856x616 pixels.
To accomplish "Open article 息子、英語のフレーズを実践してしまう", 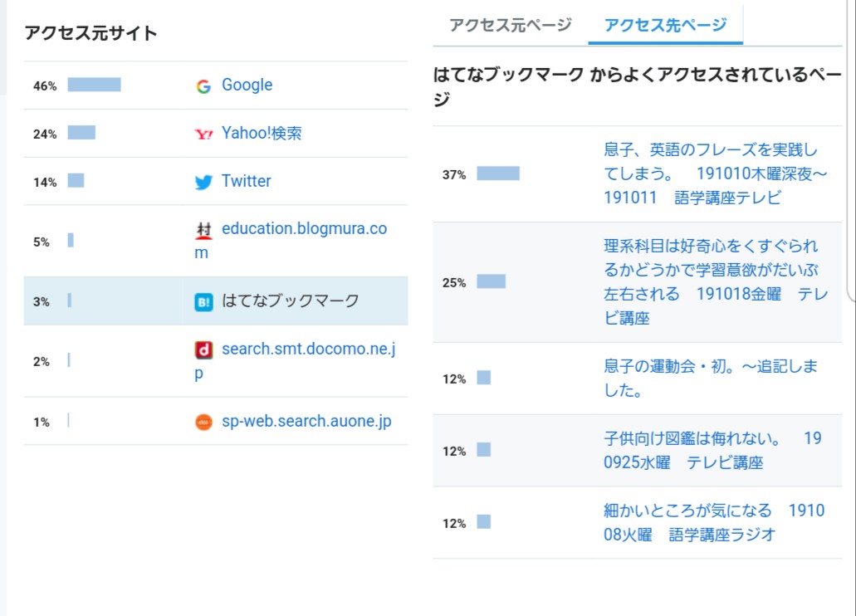I will pyautogui.click(x=710, y=174).
